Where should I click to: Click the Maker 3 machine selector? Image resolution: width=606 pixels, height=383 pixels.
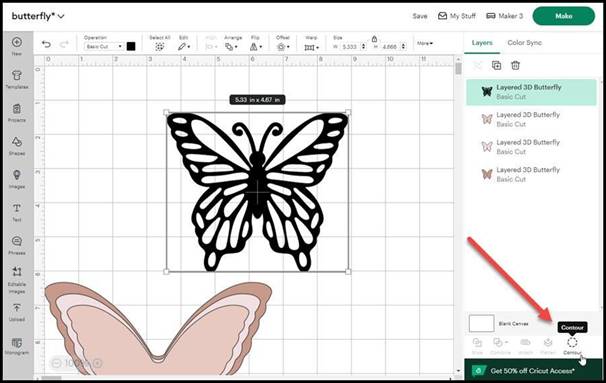click(x=504, y=16)
